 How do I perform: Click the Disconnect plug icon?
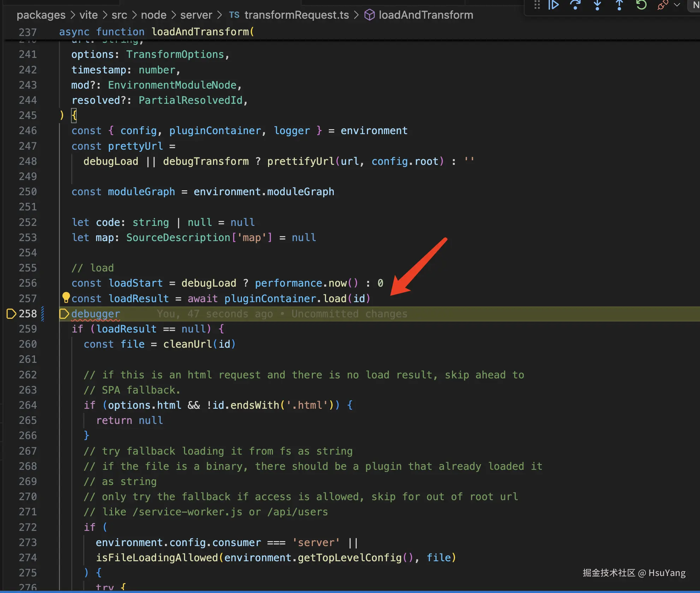pos(662,5)
